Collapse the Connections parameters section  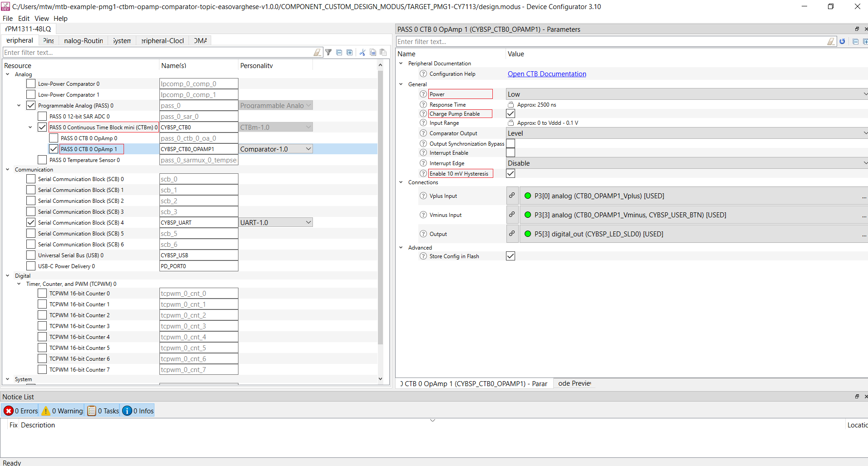[401, 182]
